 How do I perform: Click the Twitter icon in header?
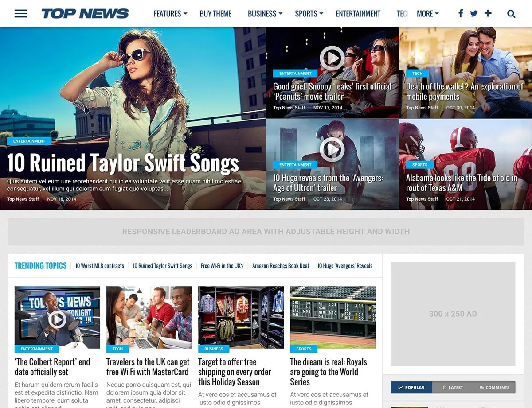[x=474, y=13]
